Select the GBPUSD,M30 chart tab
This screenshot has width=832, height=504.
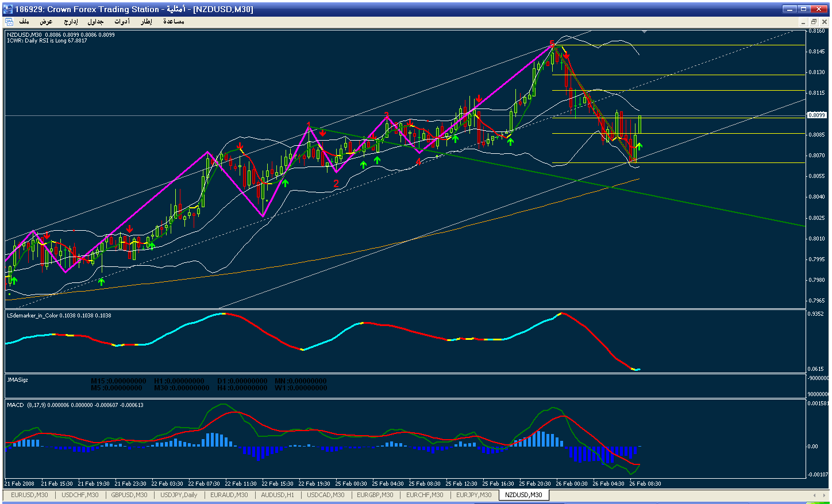point(129,495)
